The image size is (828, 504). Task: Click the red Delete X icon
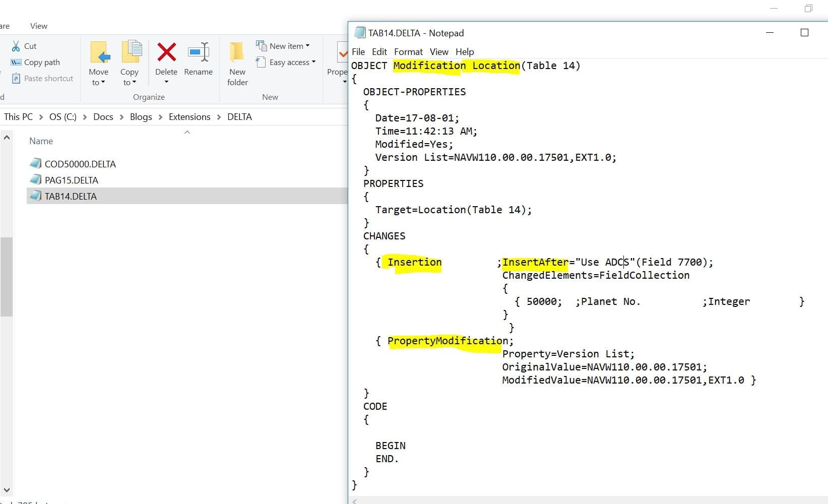(x=166, y=52)
